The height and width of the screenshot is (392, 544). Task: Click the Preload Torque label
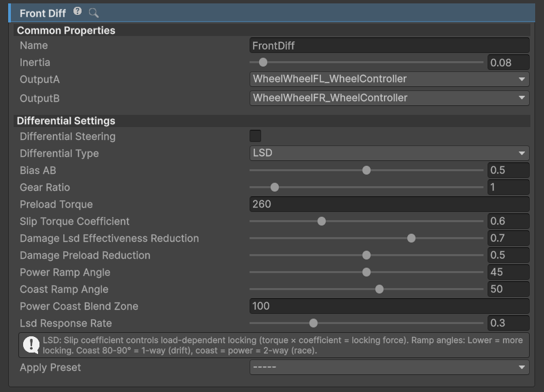pyautogui.click(x=56, y=204)
